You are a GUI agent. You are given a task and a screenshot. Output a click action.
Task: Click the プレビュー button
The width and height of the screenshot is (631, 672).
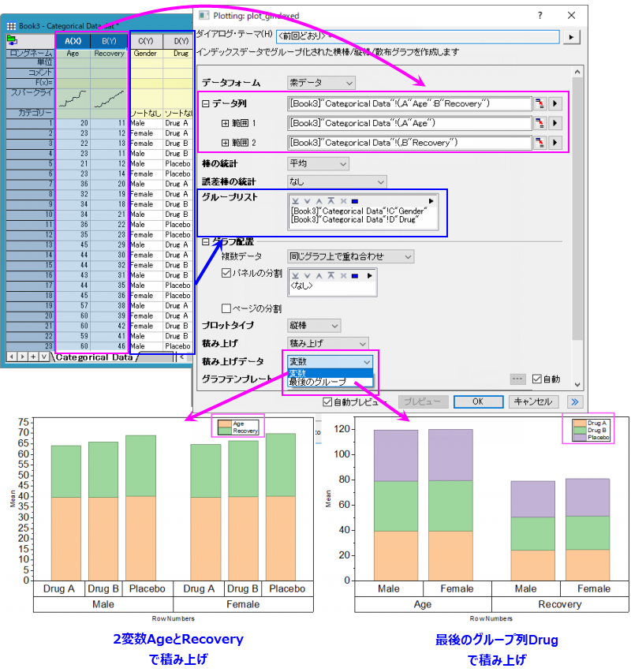(x=423, y=402)
